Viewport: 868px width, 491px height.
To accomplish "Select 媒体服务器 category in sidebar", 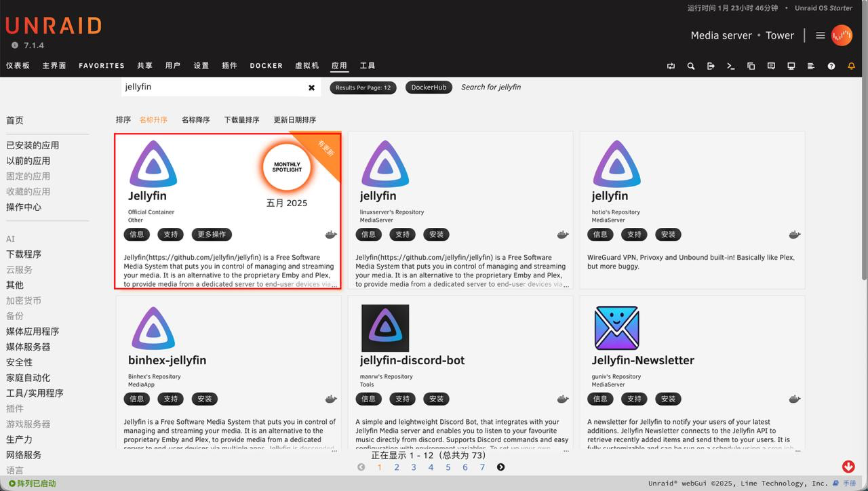I will point(28,347).
